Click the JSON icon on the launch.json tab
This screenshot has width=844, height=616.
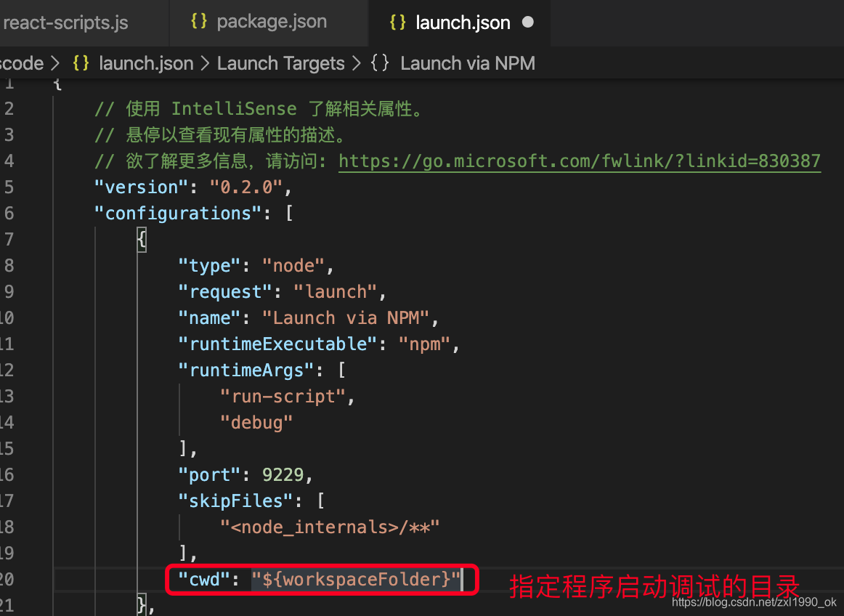[397, 23]
